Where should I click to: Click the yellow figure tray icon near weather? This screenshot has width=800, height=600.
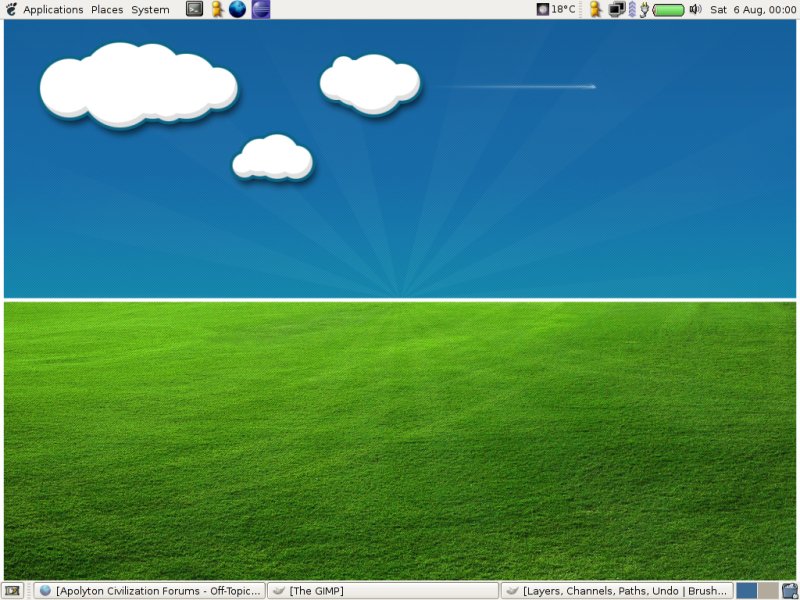tap(595, 9)
